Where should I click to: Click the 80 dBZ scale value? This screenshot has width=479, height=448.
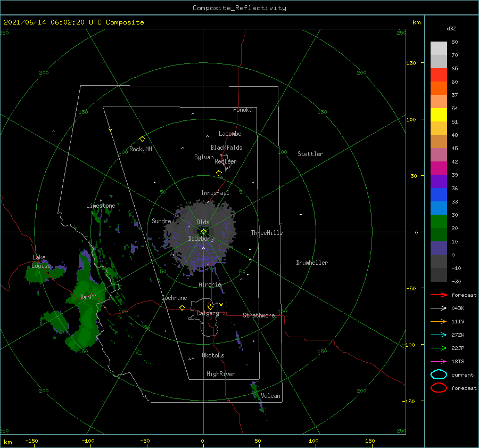(455, 42)
